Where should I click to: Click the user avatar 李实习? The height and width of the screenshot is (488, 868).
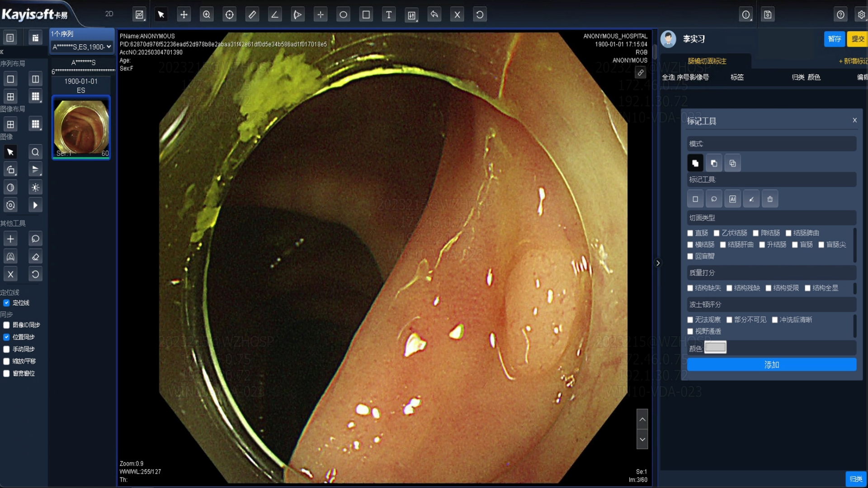click(x=668, y=39)
